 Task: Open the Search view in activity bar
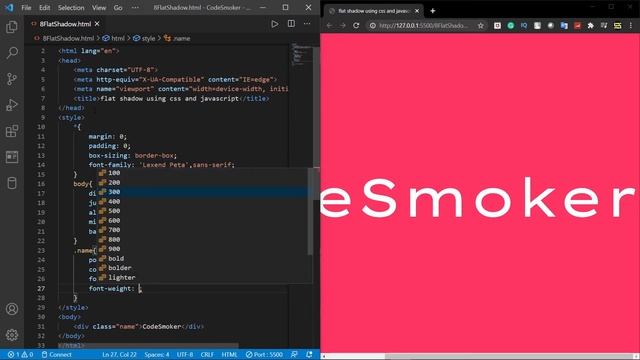(12, 53)
